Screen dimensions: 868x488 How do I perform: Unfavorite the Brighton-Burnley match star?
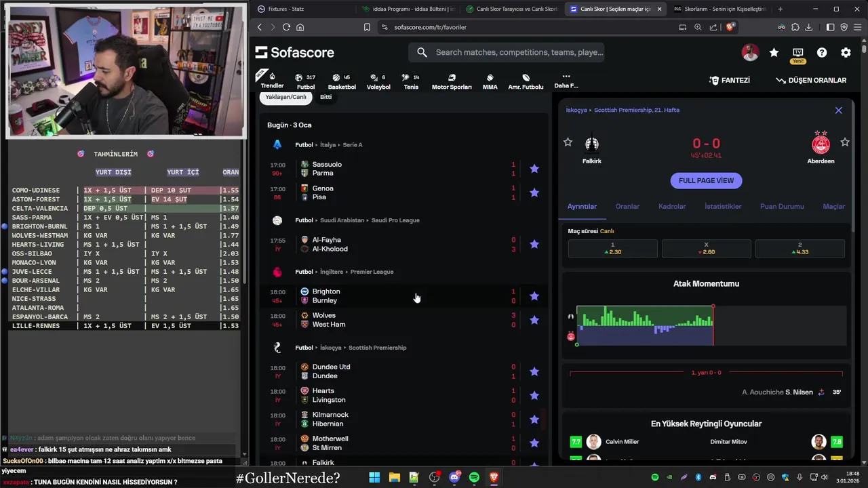pos(534,296)
